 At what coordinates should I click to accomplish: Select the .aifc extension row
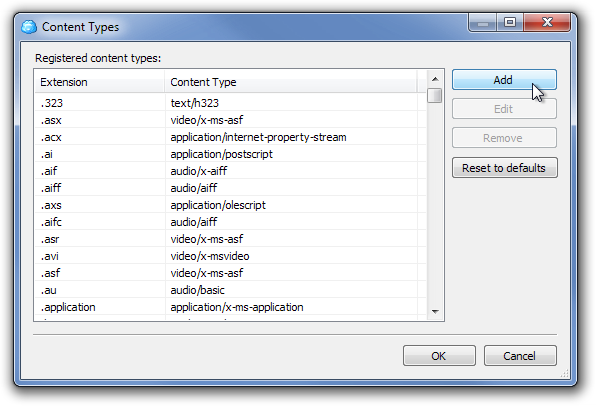[x=230, y=222]
